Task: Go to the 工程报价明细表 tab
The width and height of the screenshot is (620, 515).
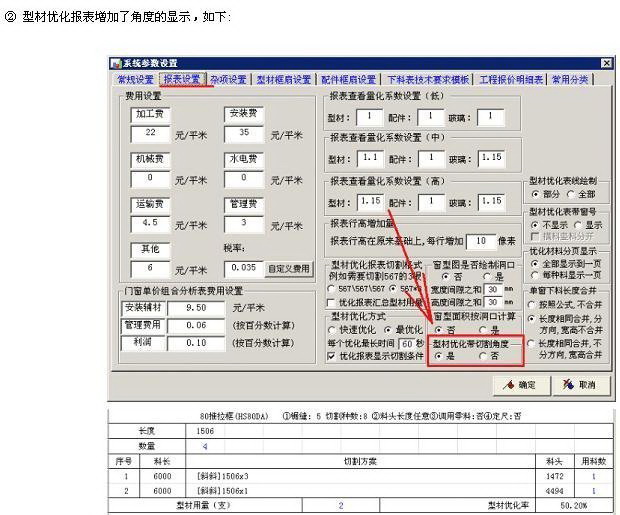Action: tap(510, 80)
